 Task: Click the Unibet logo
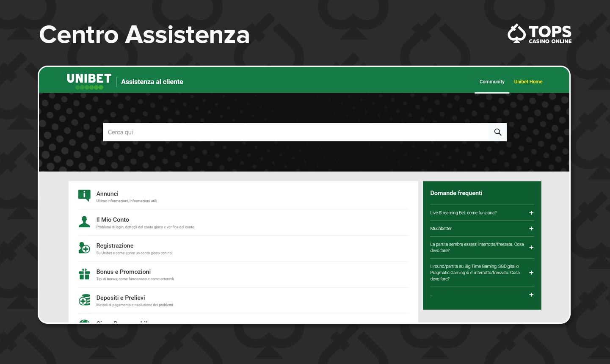click(x=89, y=81)
